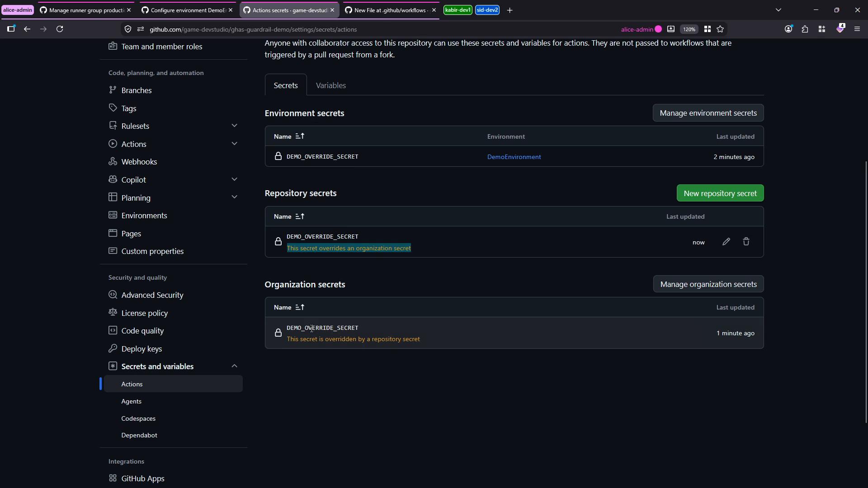Sort Organization secrets by Name sort icon
The width and height of the screenshot is (868, 488).
[x=300, y=307]
